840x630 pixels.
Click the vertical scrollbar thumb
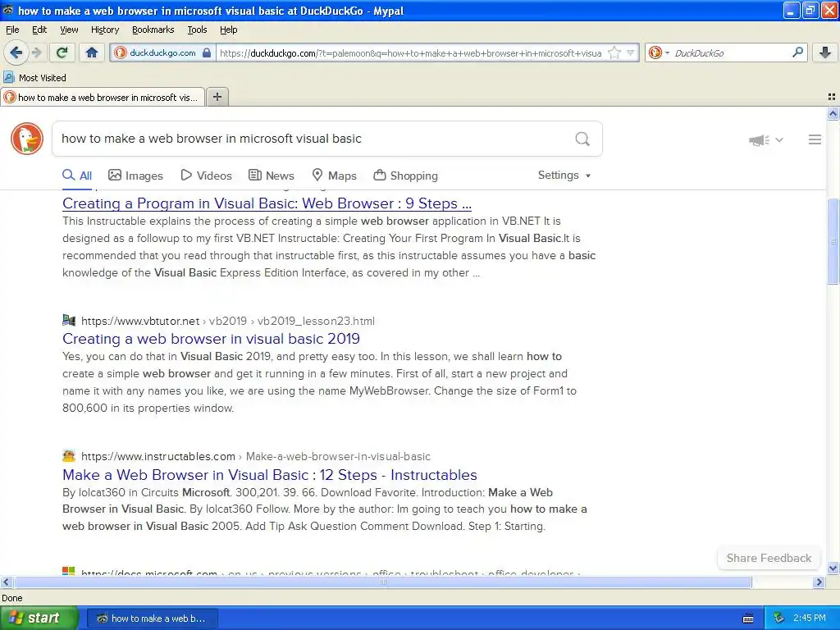pos(833,242)
